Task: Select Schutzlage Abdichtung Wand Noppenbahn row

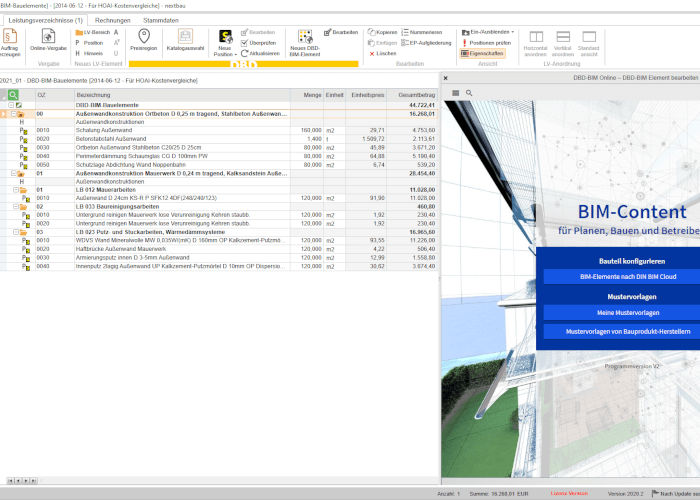Action: pyautogui.click(x=219, y=165)
